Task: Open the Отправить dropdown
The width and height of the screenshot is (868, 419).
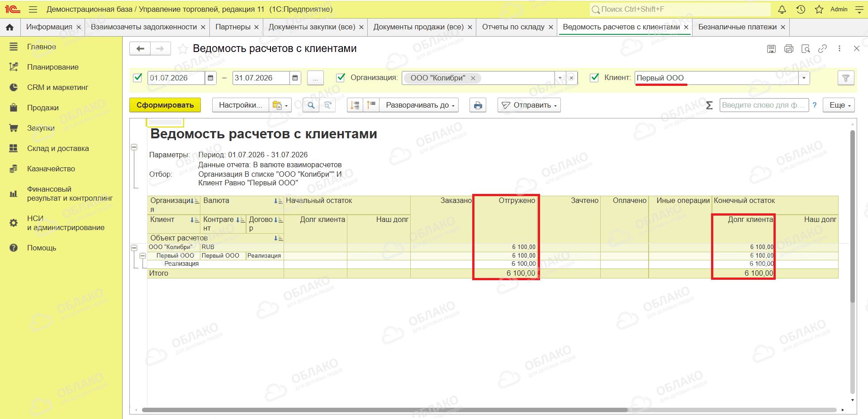Action: coord(529,105)
